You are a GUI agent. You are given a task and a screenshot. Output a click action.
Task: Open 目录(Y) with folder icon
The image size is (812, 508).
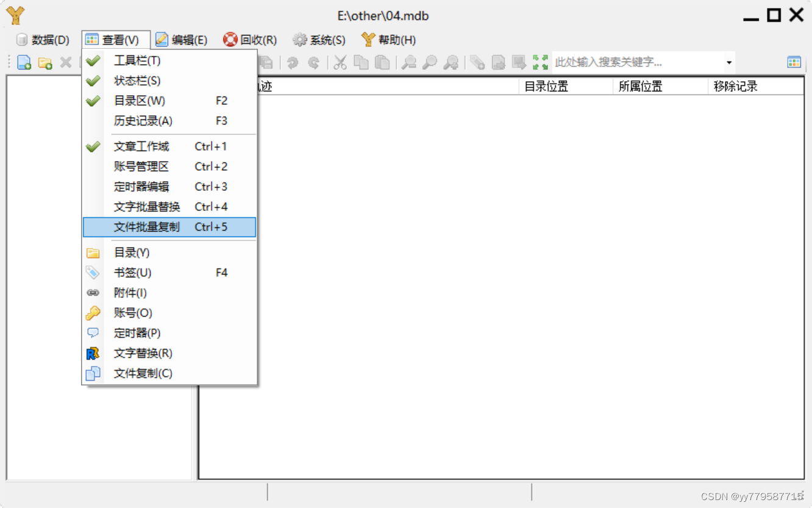169,252
